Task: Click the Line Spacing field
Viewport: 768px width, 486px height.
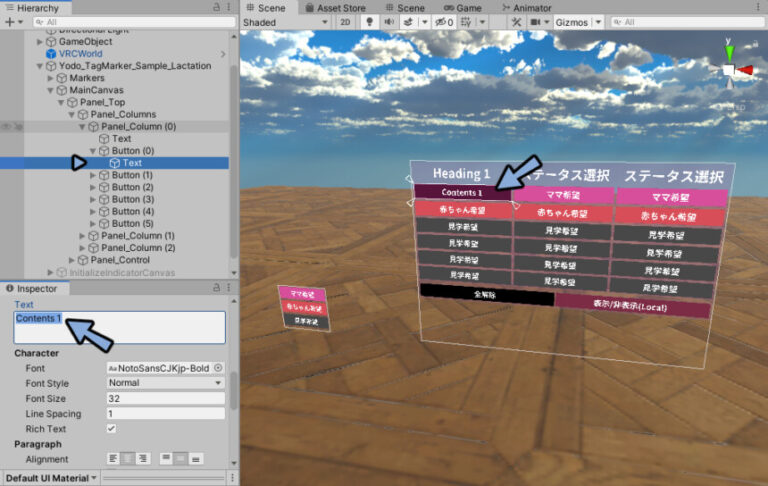Action: [x=166, y=413]
